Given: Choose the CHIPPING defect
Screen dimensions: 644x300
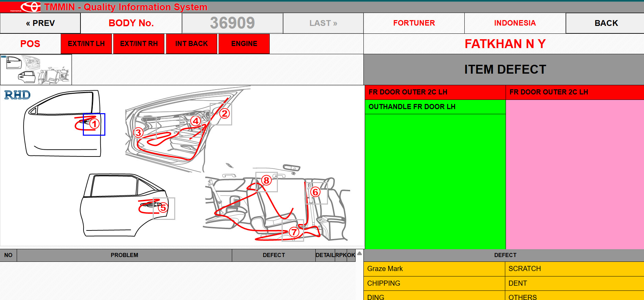Looking at the screenshot, I should [x=434, y=283].
